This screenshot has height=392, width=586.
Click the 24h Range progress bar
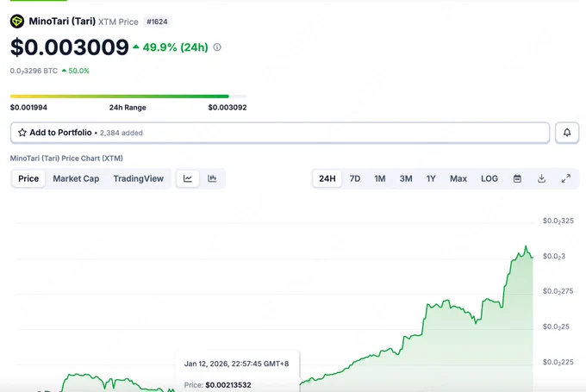[128, 96]
